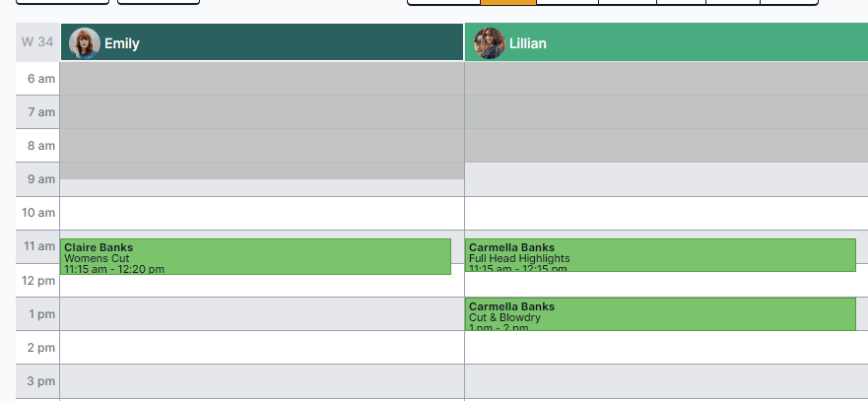The width and height of the screenshot is (868, 401).
Task: Click Lillian's profile photo in the header
Action: pyautogui.click(x=490, y=43)
